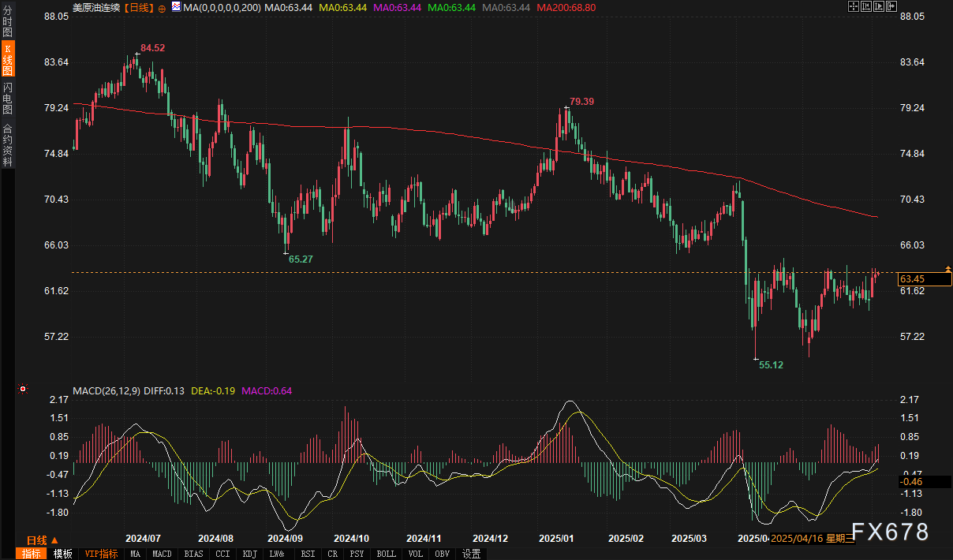Select the 模板 tab at bottom
The height and width of the screenshot is (560, 953).
point(62,554)
